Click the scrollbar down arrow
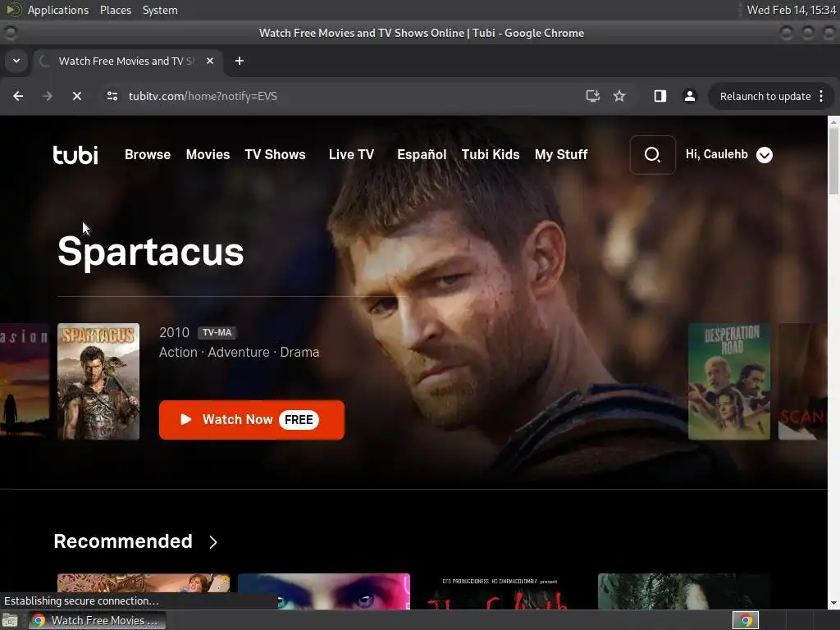 (833, 603)
